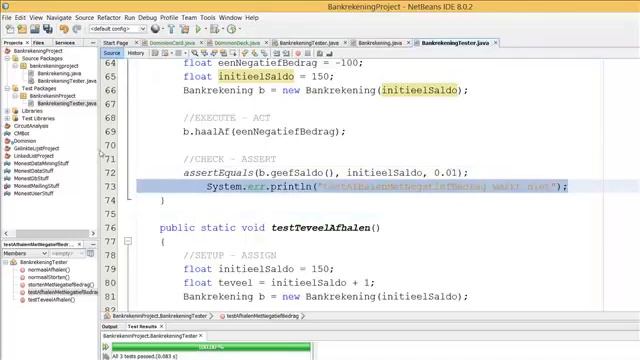
Task: Click the rerun tests icon in Test Results
Action: click(x=106, y=347)
